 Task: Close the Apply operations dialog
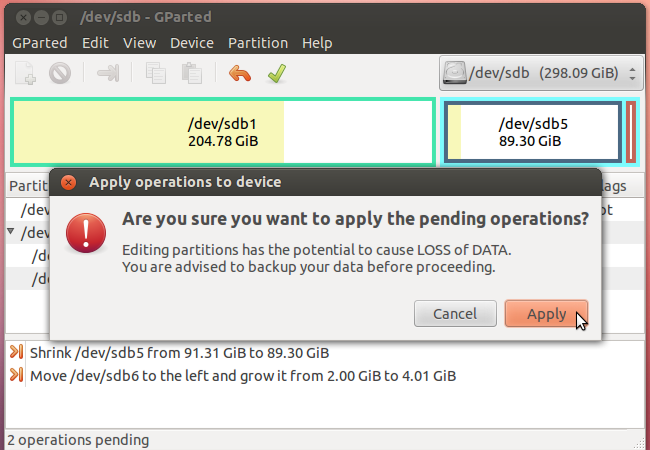[x=68, y=182]
